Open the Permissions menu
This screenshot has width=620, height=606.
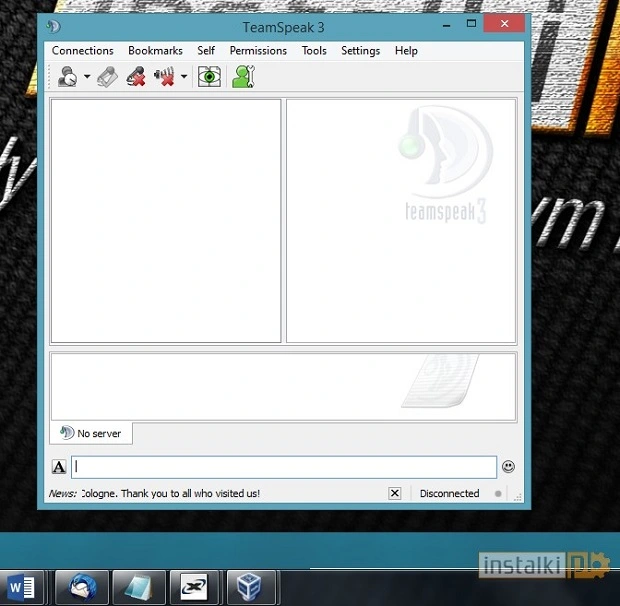pos(258,50)
